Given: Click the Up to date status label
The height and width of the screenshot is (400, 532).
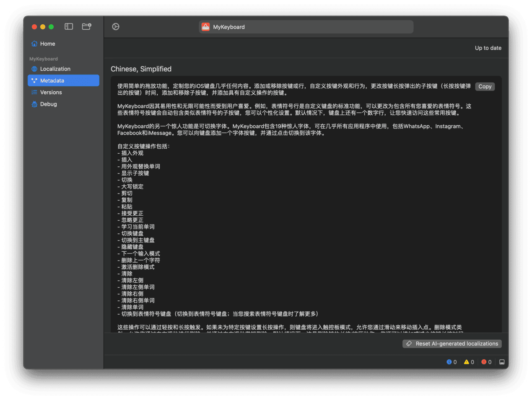Looking at the screenshot, I should 488,48.
